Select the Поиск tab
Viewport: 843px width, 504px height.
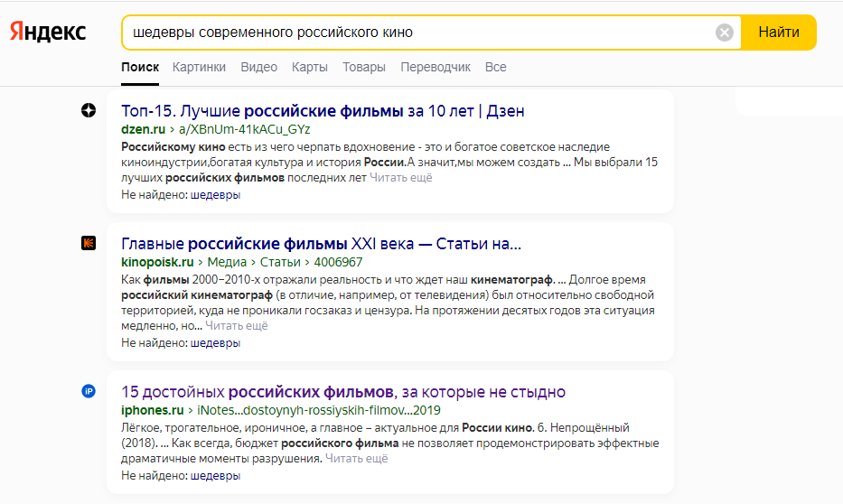140,67
